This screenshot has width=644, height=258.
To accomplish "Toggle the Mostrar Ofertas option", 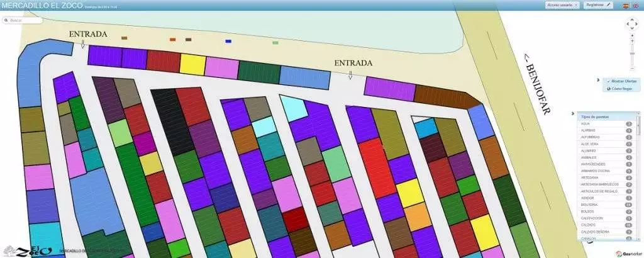I will point(622,81).
